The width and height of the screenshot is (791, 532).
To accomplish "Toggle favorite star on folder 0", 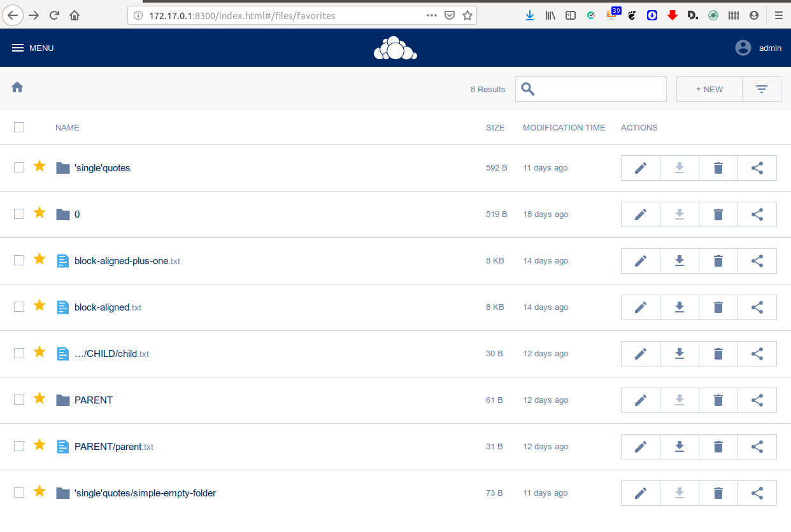I will [39, 213].
